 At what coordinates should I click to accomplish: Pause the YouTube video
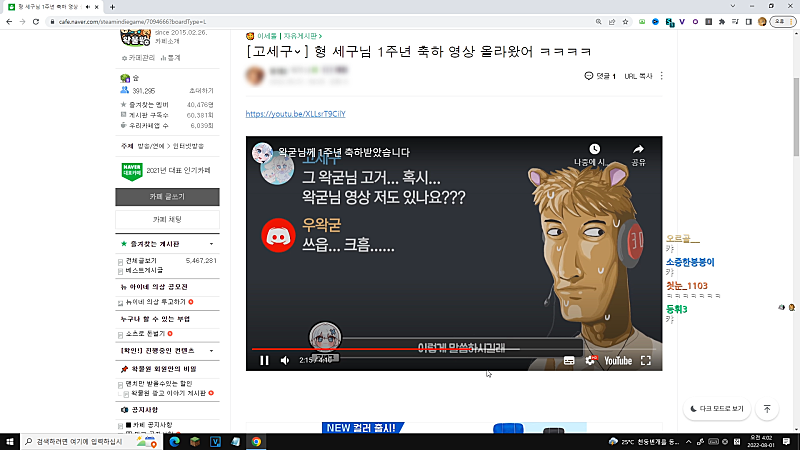[x=264, y=360]
